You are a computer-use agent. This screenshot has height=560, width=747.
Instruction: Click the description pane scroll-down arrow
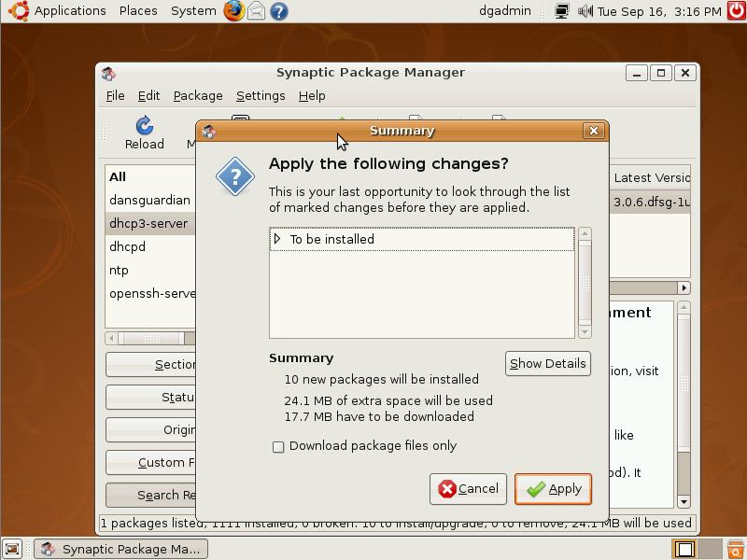(684, 501)
